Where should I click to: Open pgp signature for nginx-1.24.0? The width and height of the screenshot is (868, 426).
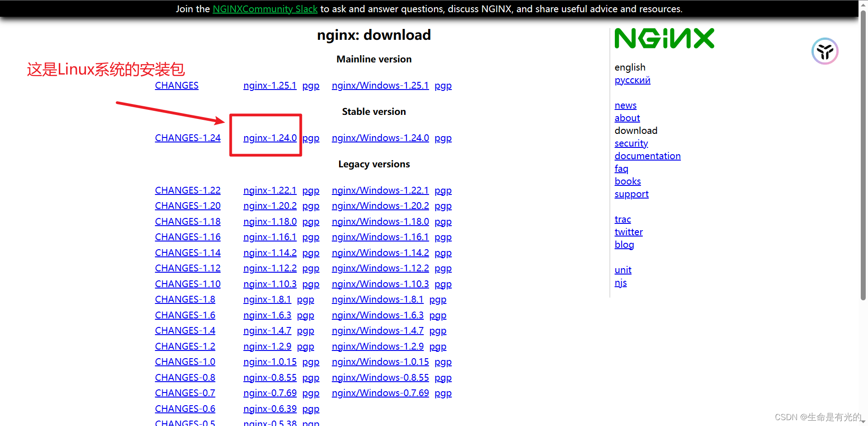coord(311,138)
